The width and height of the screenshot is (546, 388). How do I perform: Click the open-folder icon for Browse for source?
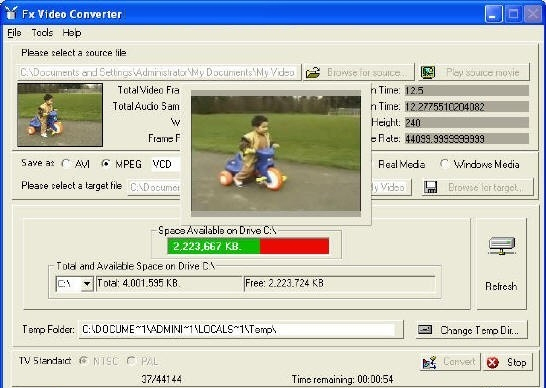[313, 72]
